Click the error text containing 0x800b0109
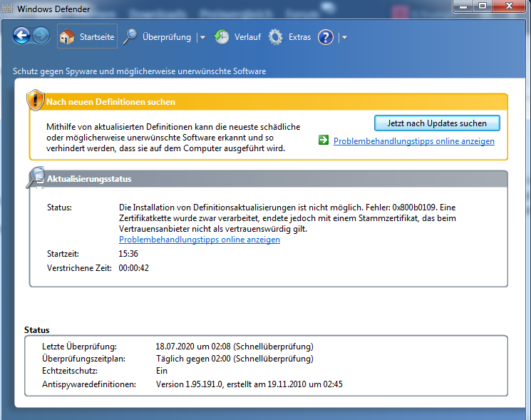531x420 pixels. click(287, 217)
